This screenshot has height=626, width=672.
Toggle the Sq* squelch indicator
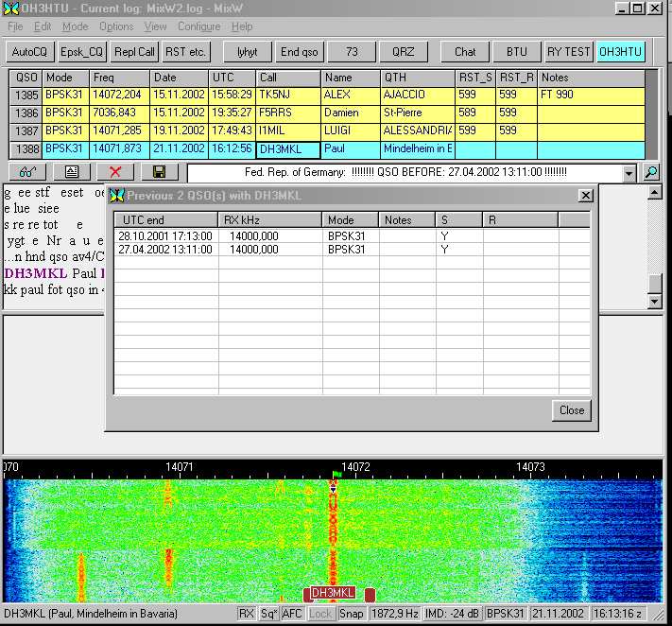[x=268, y=614]
